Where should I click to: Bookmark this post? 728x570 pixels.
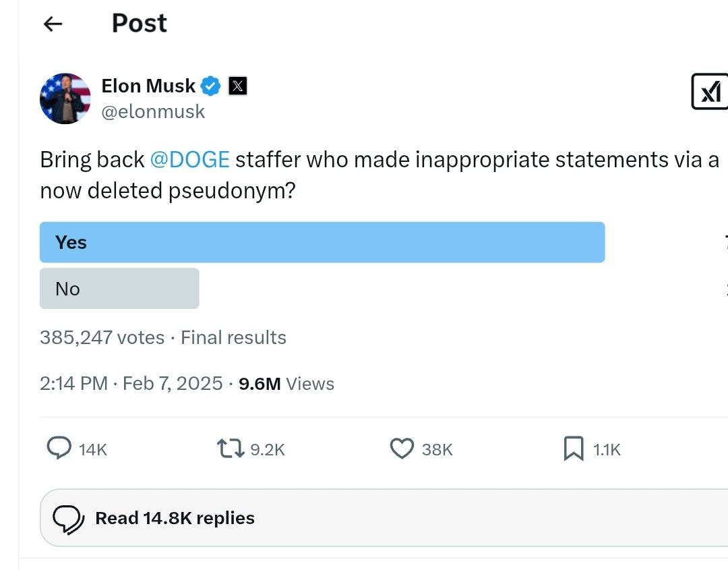click(x=574, y=449)
